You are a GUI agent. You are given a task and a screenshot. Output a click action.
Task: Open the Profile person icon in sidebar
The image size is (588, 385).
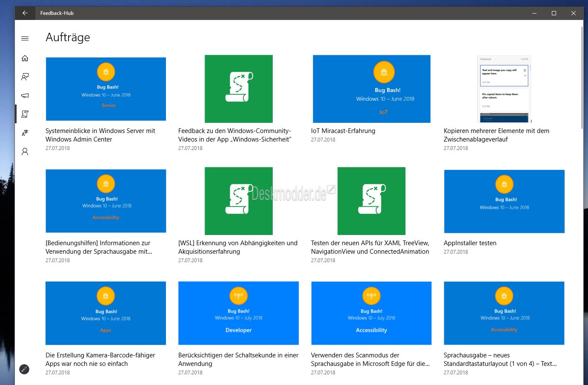pyautogui.click(x=25, y=152)
